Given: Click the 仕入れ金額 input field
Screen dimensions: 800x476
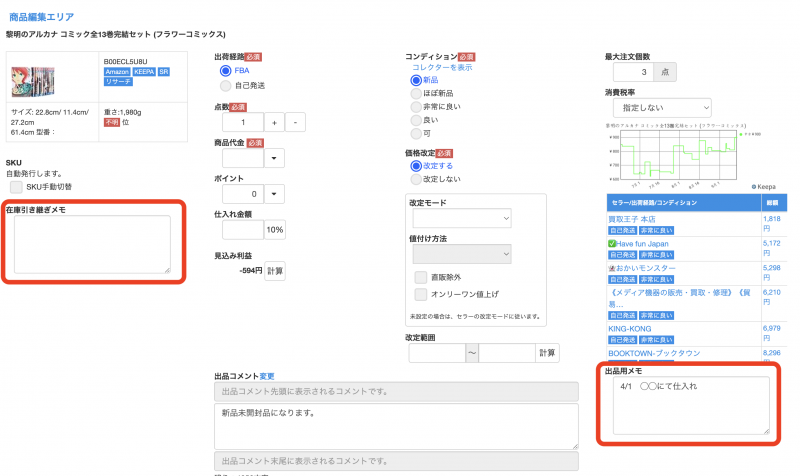Looking at the screenshot, I should point(243,230).
